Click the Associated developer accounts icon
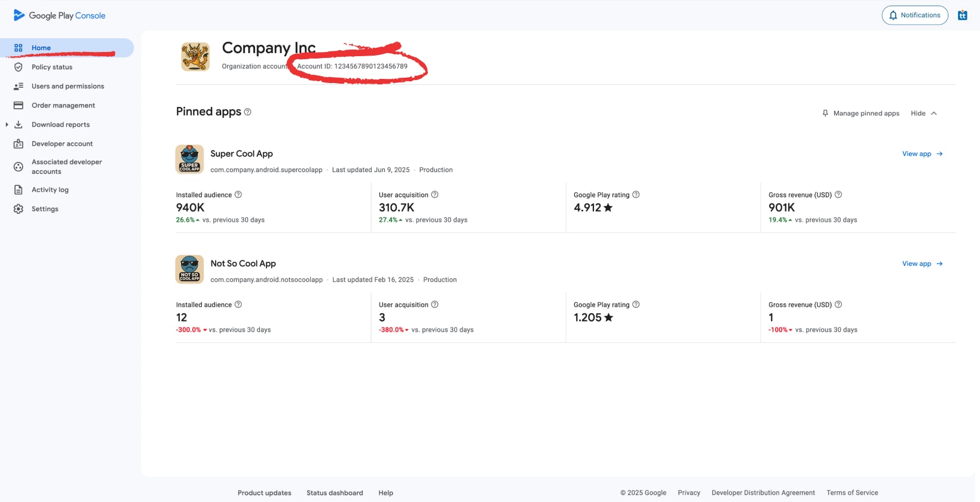Screen dimensions: 980x502 pos(19,167)
